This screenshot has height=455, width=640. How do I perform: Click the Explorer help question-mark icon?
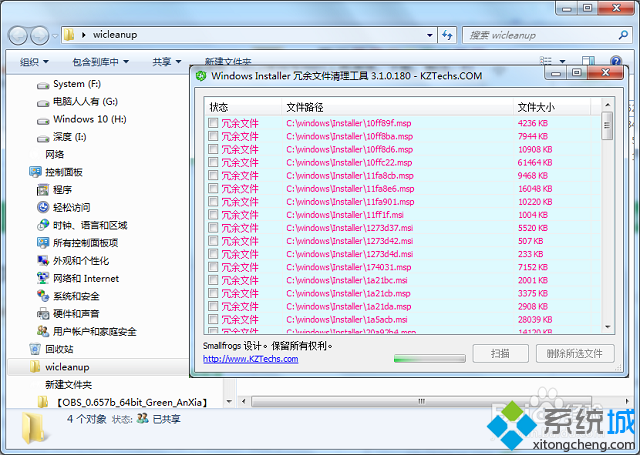click(616, 61)
